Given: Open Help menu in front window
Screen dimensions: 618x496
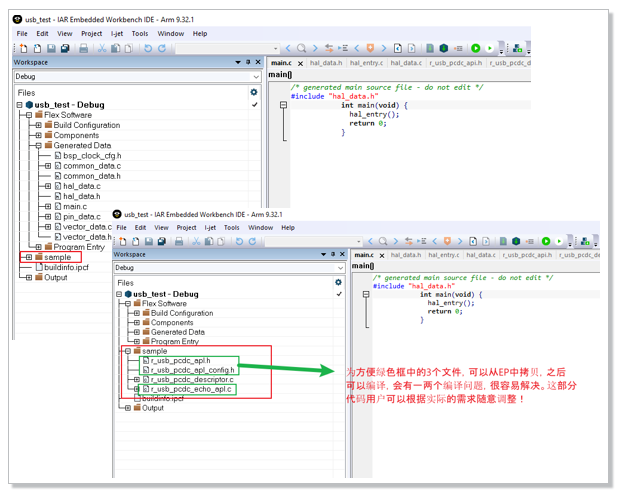Looking at the screenshot, I should (288, 227).
